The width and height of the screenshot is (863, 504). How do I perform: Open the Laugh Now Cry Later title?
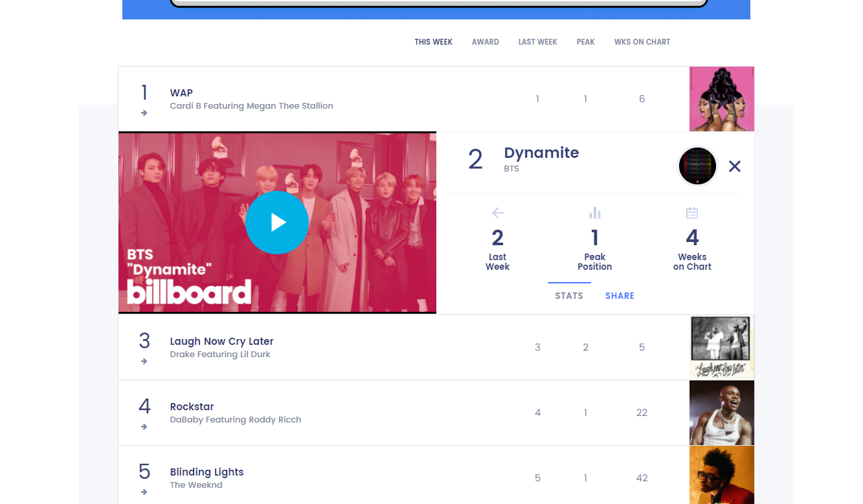click(x=221, y=342)
